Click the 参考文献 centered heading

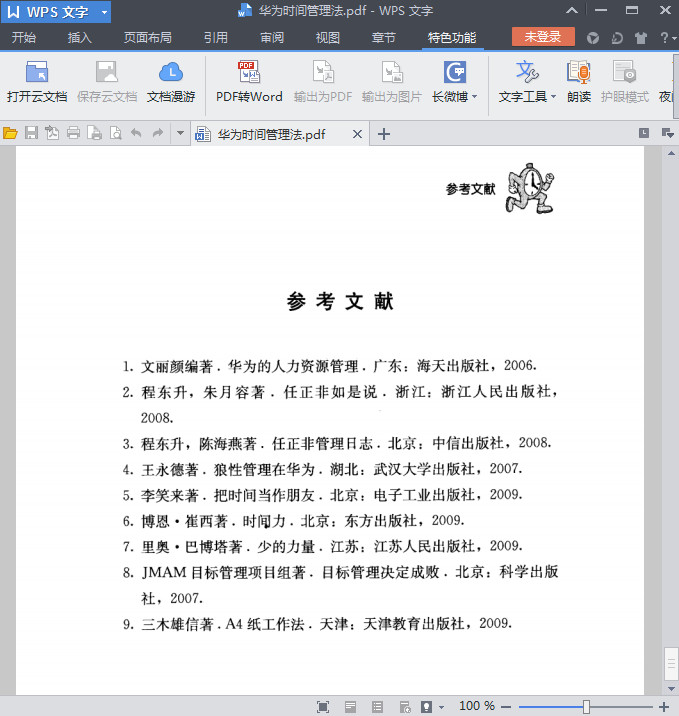click(x=340, y=302)
